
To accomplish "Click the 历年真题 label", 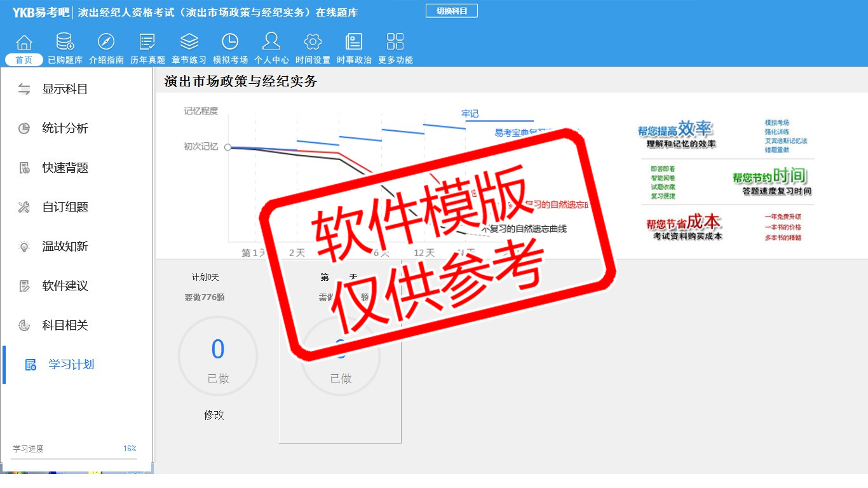I will coord(147,60).
